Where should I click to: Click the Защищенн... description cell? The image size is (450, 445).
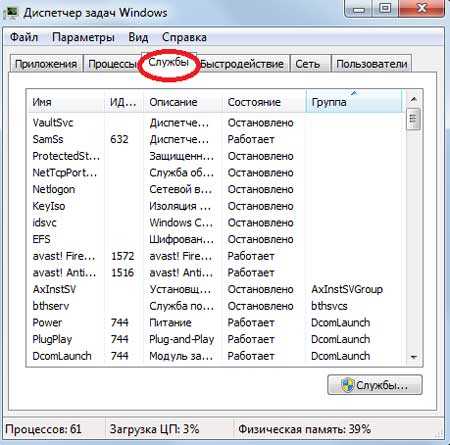[182, 156]
